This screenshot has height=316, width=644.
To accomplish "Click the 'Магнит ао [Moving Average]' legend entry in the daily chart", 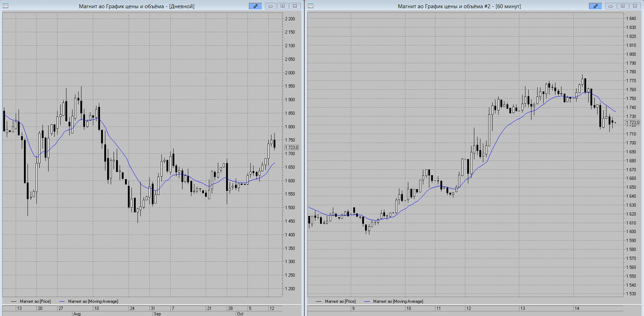I will (89, 301).
